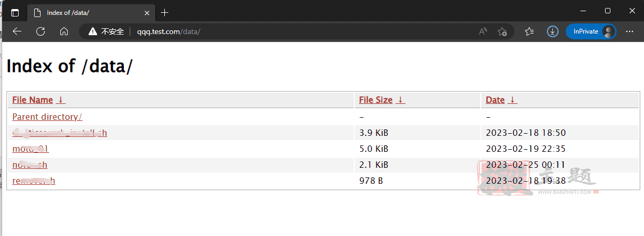The height and width of the screenshot is (236, 644).
Task: Click the not-secure warning icon
Action: [93, 31]
